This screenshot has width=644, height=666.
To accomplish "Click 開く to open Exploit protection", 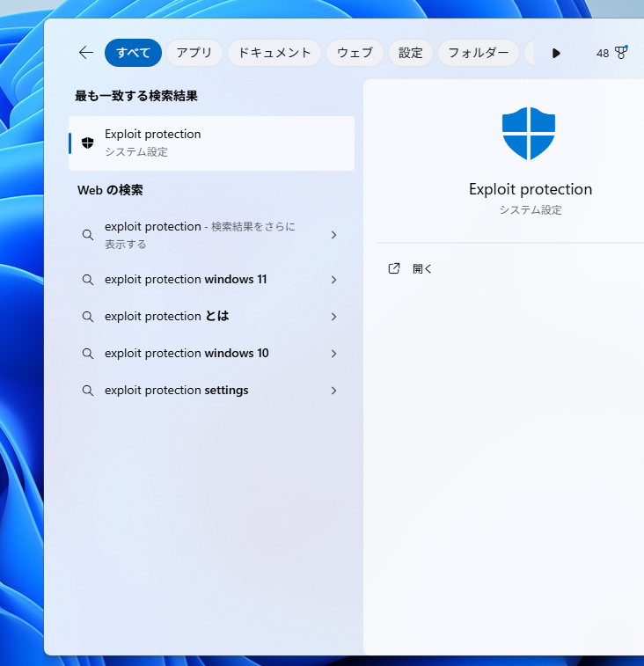I will 422,268.
